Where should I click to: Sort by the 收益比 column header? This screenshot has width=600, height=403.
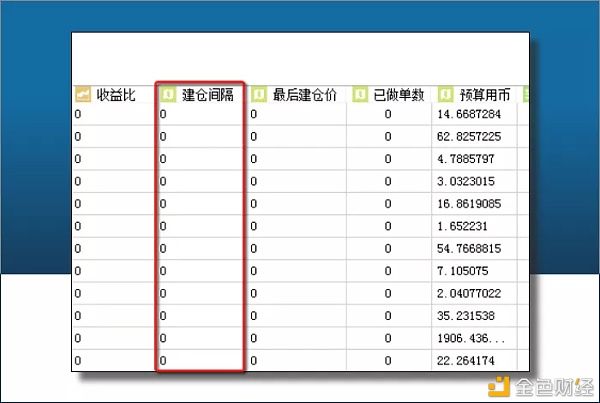[117, 95]
